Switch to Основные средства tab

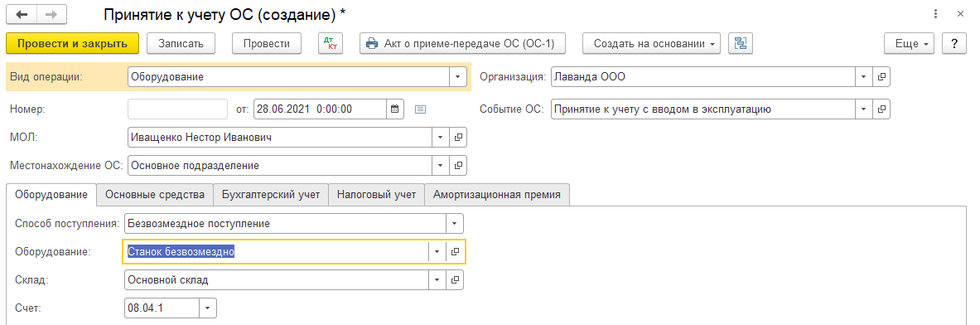tap(155, 194)
